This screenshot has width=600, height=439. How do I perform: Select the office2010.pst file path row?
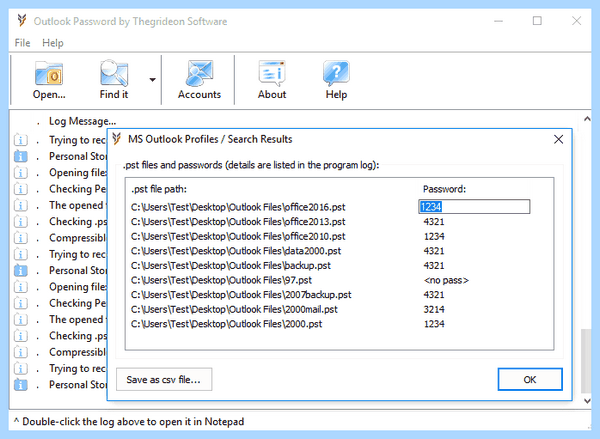click(x=238, y=236)
